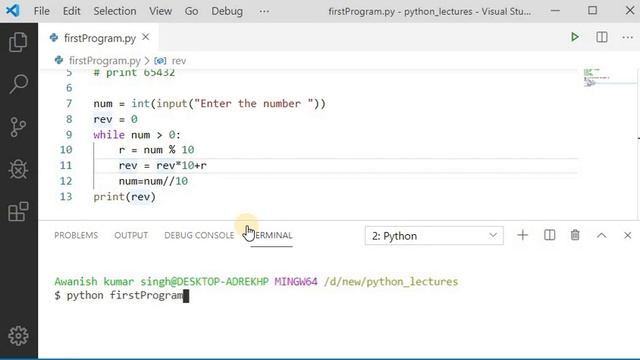Viewport: 640px width, 360px height.
Task: Create a new terminal with plus icon
Action: coord(522,235)
